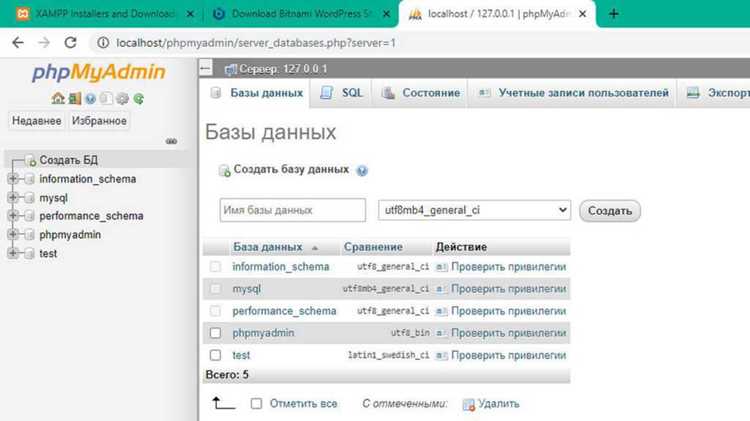The height and width of the screenshot is (421, 750).
Task: Click the phpmyadmin database icon in tree
Action: coord(30,235)
